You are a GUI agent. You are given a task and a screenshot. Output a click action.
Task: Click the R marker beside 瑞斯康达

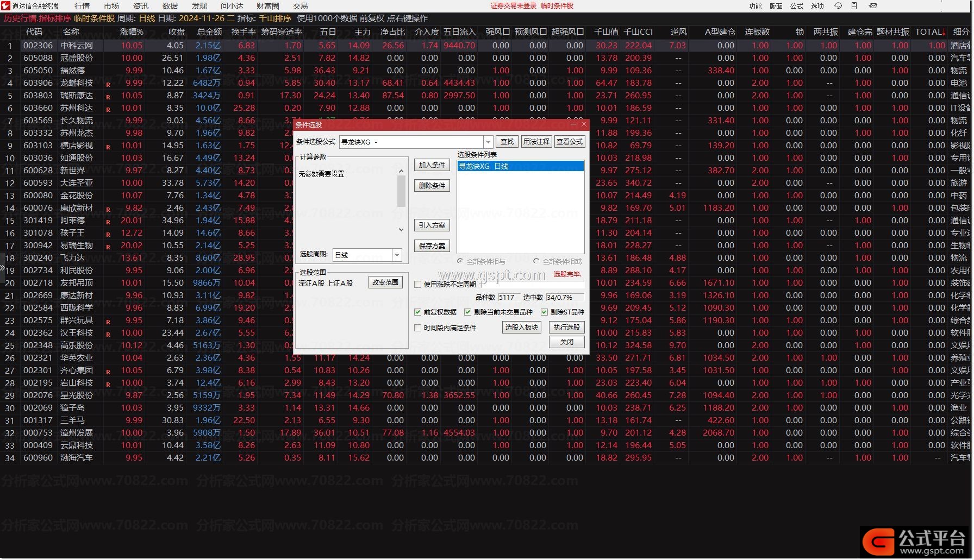coord(108,97)
